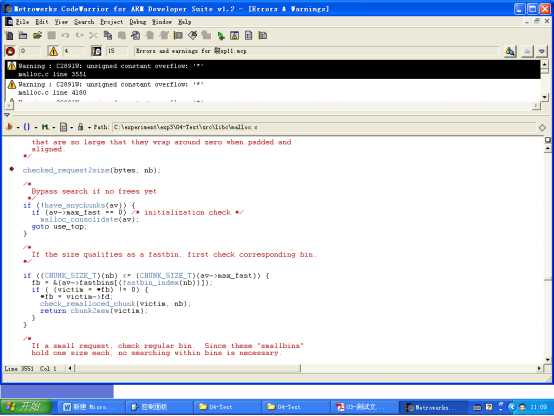Click the warning count field showing 4
The width and height of the screenshot is (554, 416).
73,51
